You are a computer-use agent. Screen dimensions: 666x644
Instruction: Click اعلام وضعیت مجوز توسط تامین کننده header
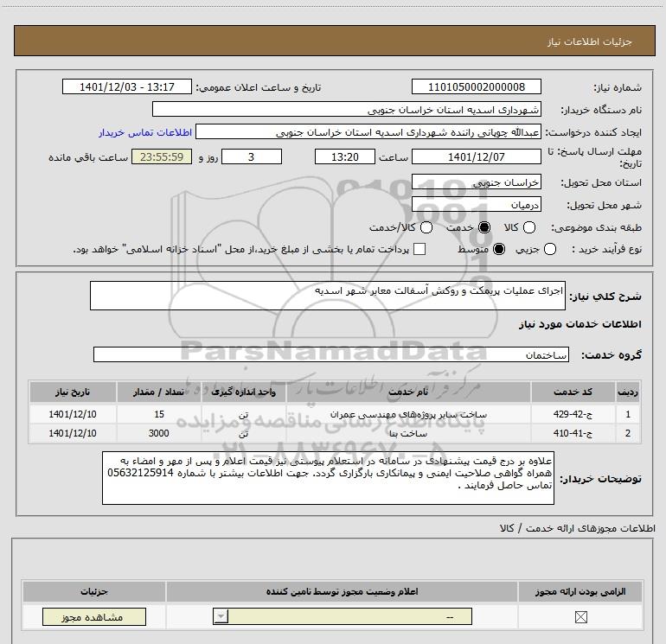tap(342, 591)
